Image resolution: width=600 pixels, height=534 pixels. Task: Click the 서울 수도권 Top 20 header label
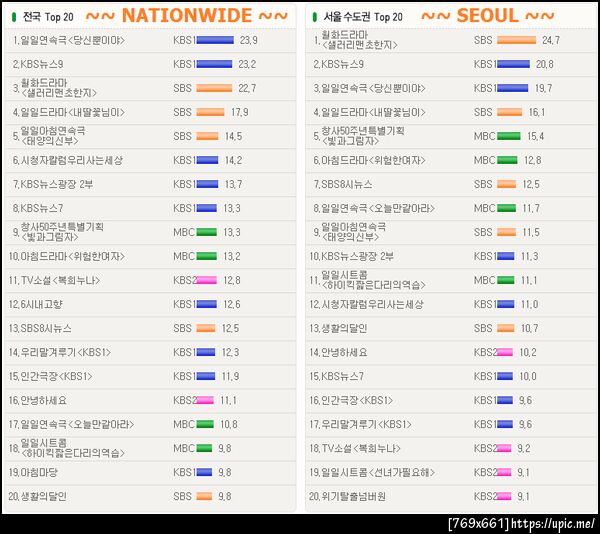(x=363, y=17)
